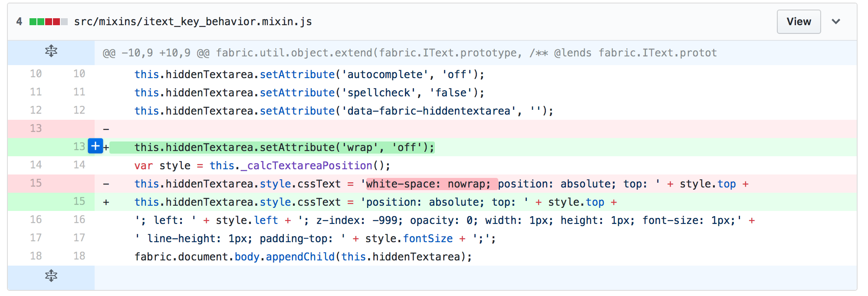Viewport: 868px width, 296px height.
Task: Click old line number 17
Action: click(x=36, y=238)
